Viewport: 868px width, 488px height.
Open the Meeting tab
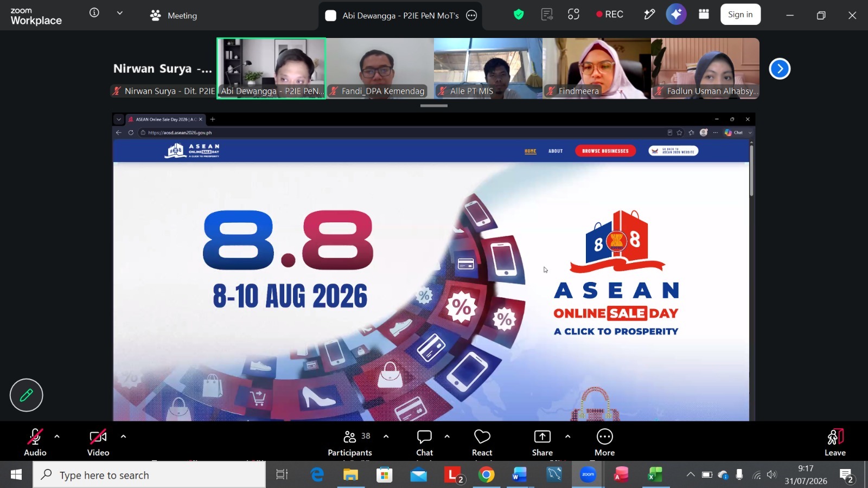click(x=174, y=16)
